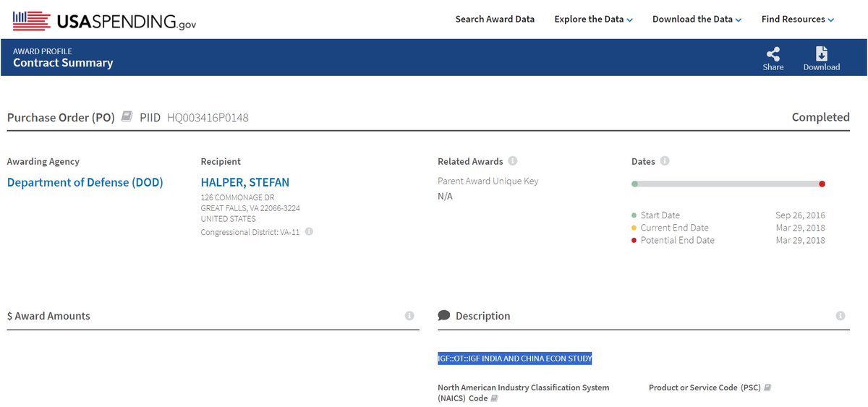Click the Download icon in header
868x407 pixels.
coord(821,54)
